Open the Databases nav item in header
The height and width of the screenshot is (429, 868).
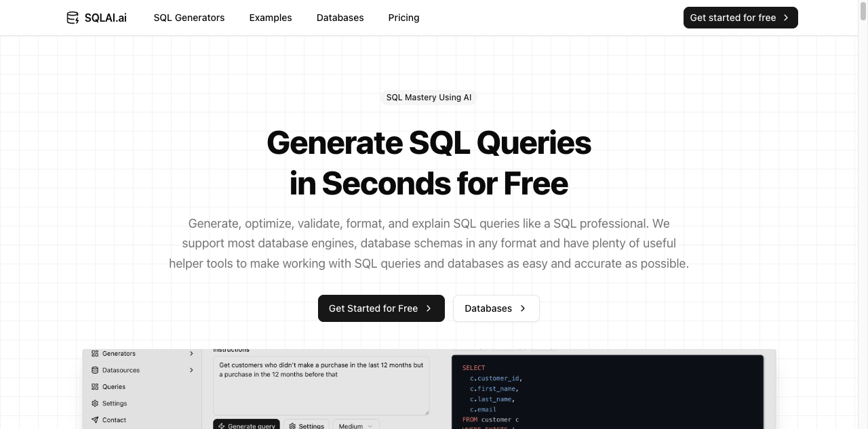[340, 18]
